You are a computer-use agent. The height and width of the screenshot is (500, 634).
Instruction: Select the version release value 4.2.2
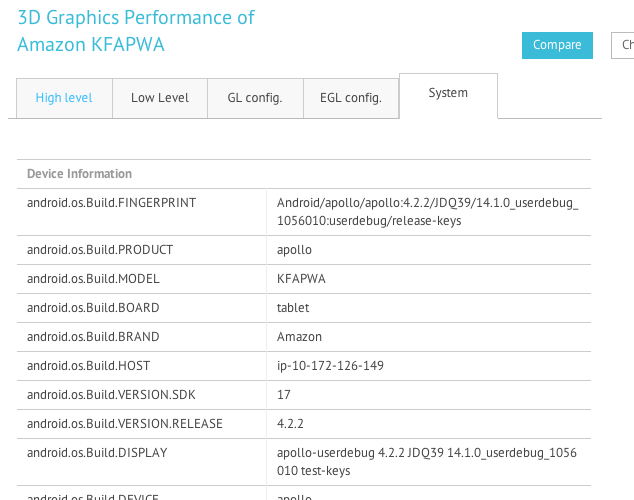290,424
